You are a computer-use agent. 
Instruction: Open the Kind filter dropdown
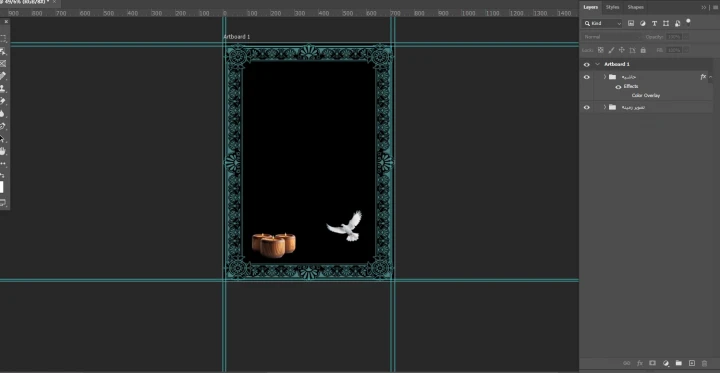(602, 23)
